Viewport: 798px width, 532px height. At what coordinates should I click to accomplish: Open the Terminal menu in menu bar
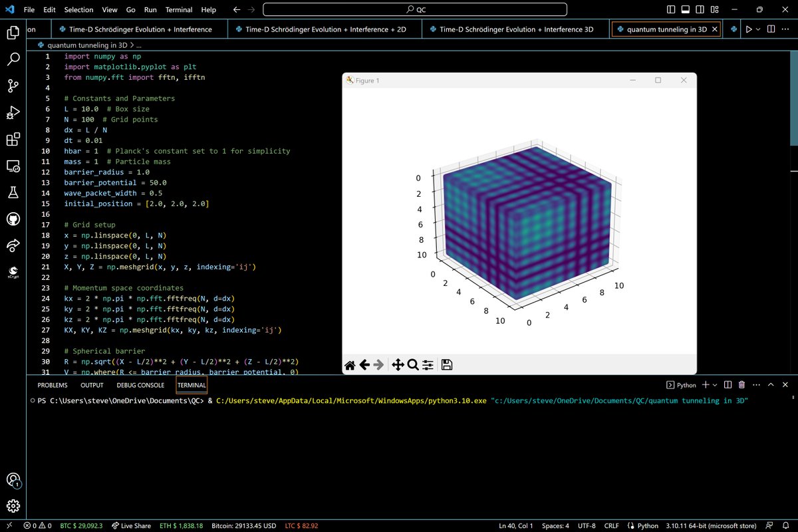point(180,10)
